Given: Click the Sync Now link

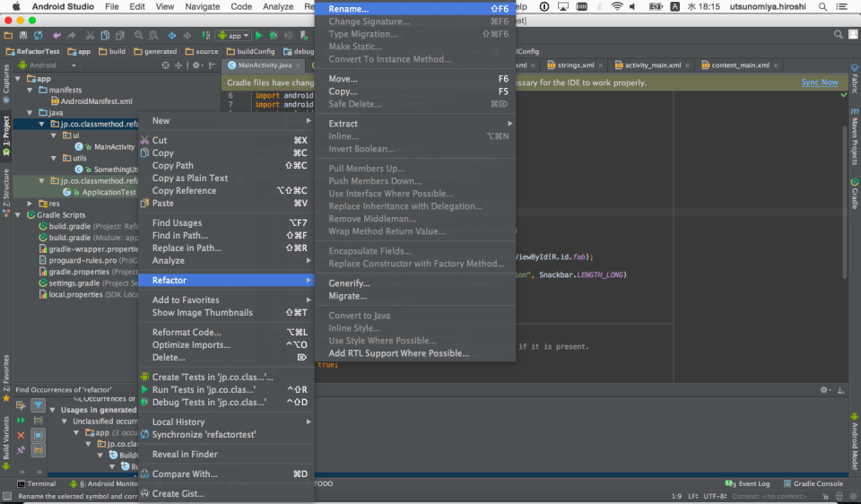Looking at the screenshot, I should point(819,83).
